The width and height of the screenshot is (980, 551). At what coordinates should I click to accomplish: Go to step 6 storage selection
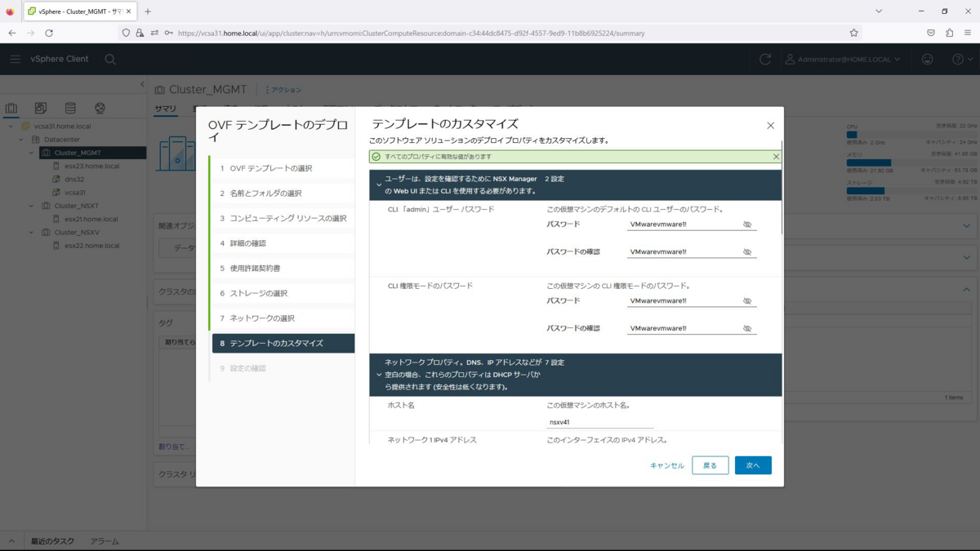pyautogui.click(x=283, y=293)
